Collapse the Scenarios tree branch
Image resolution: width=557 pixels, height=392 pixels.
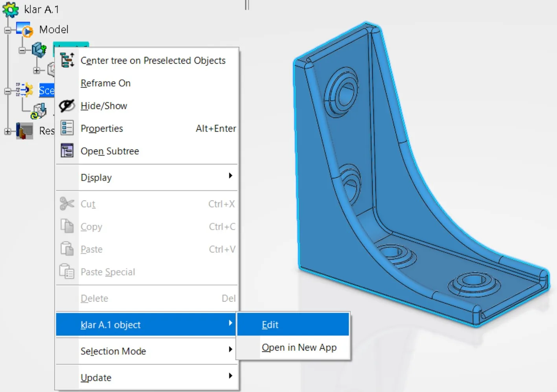coord(7,91)
